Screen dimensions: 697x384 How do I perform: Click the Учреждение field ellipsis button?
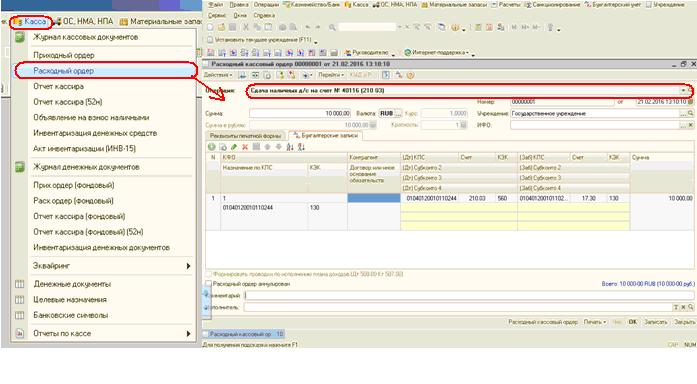tap(683, 114)
